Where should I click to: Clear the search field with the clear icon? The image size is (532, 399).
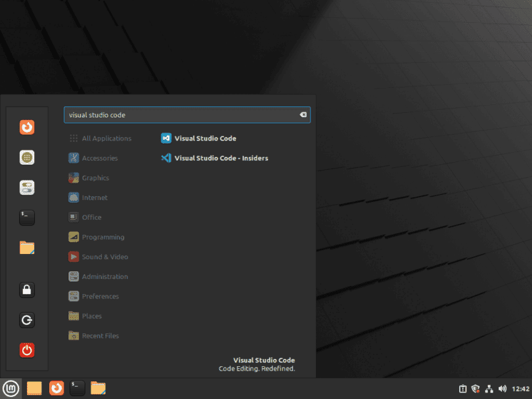[303, 114]
